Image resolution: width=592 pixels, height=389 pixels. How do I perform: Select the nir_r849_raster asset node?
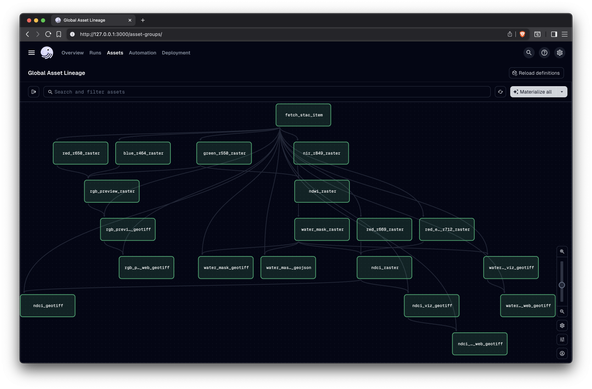tap(321, 153)
